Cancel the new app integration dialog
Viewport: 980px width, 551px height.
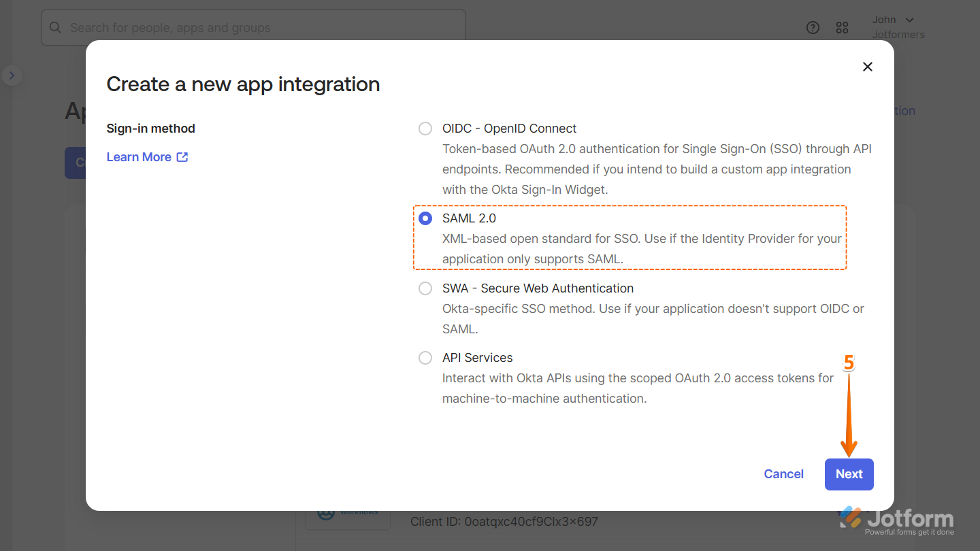(x=783, y=474)
